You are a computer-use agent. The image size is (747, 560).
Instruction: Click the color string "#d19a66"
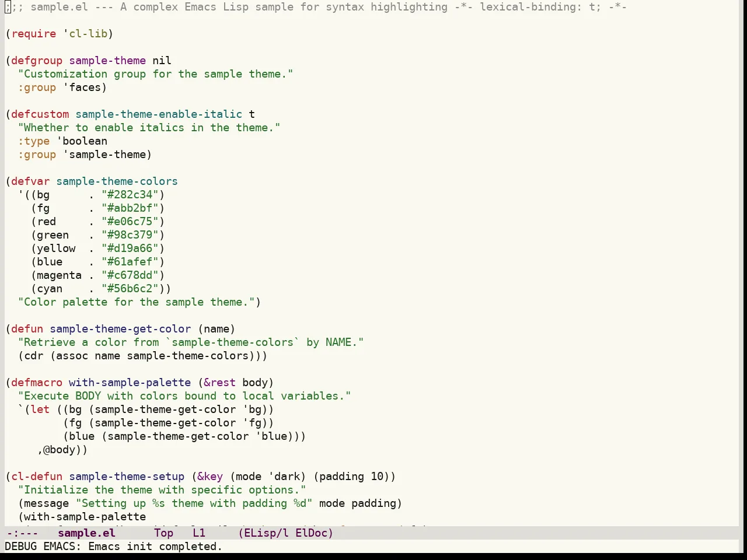pyautogui.click(x=130, y=249)
